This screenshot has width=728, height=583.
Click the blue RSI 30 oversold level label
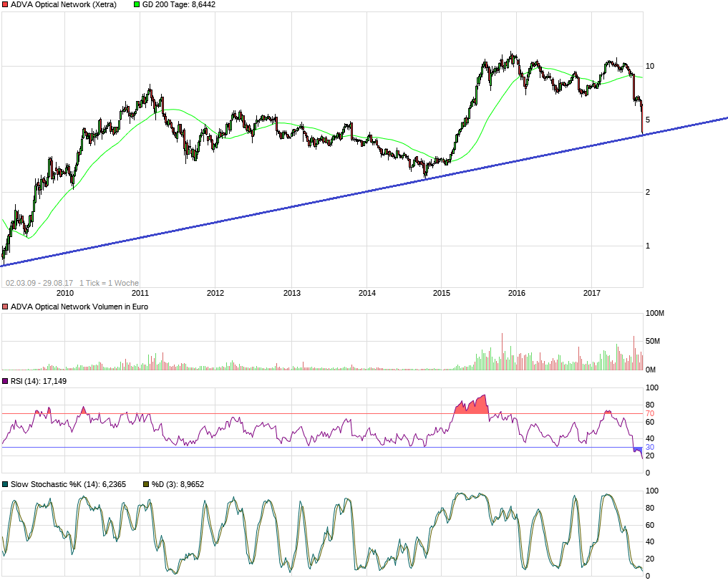pyautogui.click(x=649, y=448)
